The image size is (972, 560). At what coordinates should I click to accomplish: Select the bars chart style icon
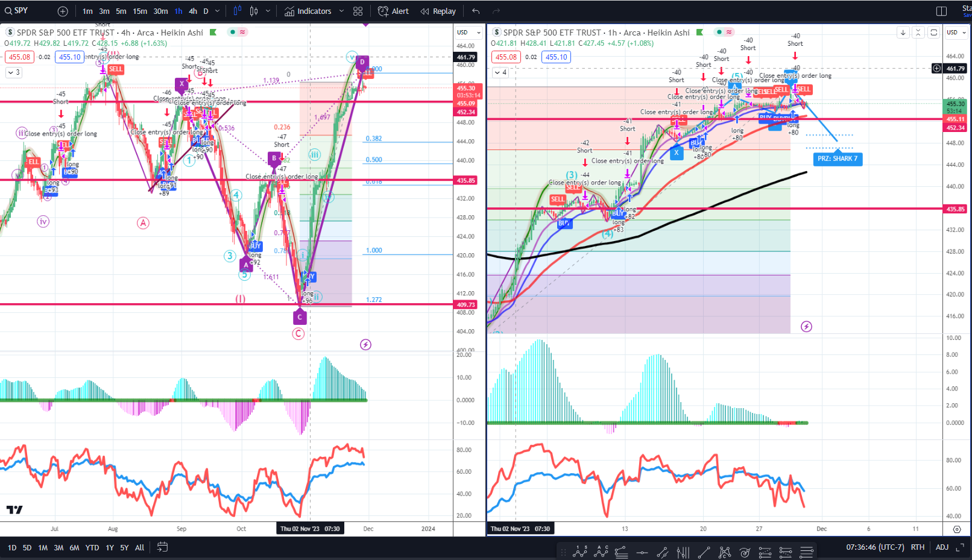pos(237,11)
